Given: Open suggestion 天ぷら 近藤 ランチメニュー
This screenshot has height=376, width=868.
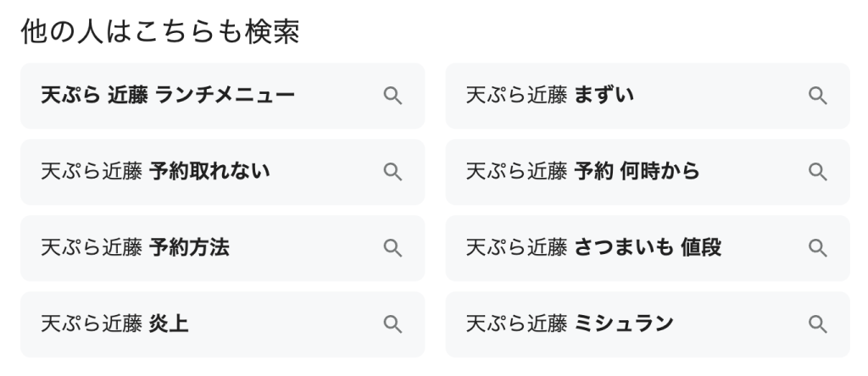Looking at the screenshot, I should tap(168, 96).
